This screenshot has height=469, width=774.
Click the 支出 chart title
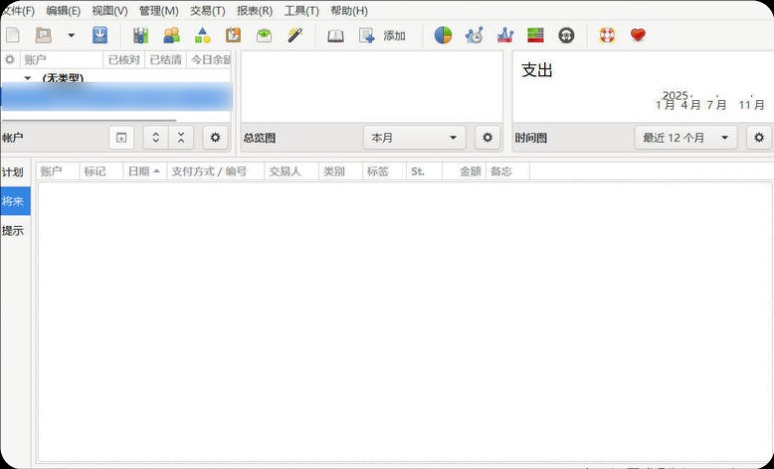(x=537, y=70)
